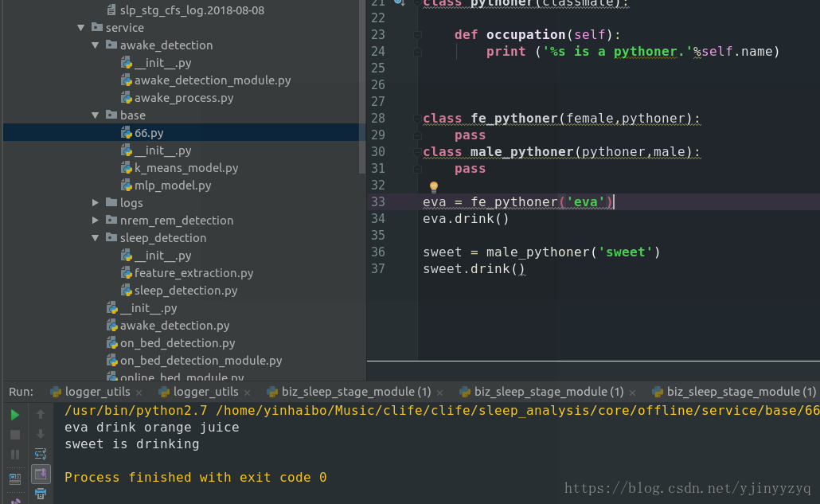Collapse the sleep_detection folder
Viewport: 820px width, 504px height.
(96, 238)
